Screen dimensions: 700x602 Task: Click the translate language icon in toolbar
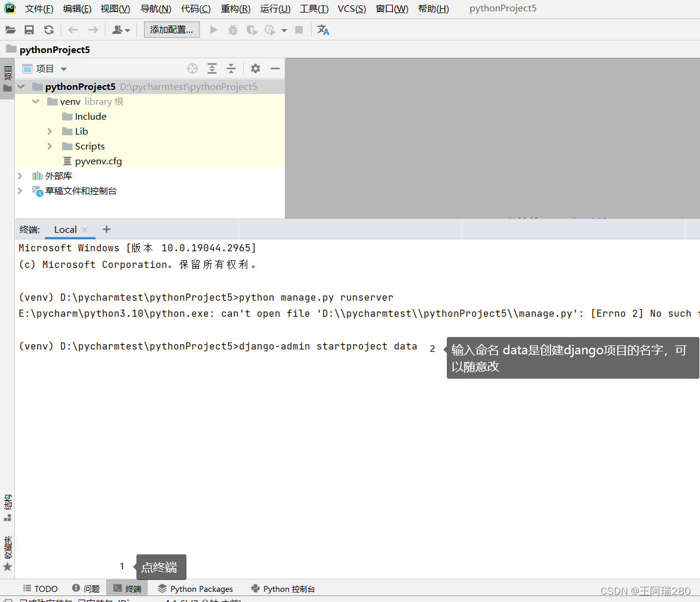[x=323, y=29]
